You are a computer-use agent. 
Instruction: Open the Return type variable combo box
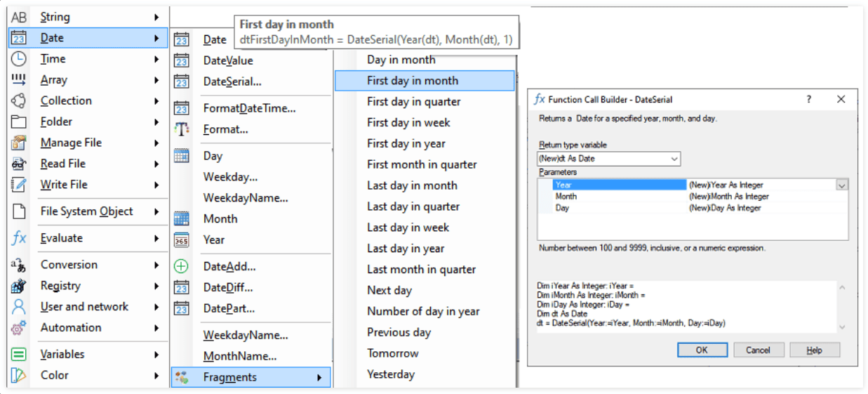point(608,159)
